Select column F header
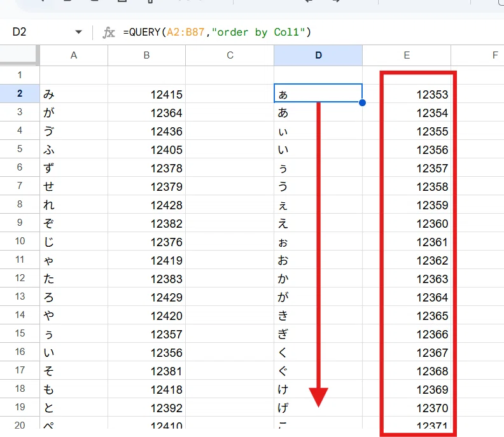 point(478,55)
